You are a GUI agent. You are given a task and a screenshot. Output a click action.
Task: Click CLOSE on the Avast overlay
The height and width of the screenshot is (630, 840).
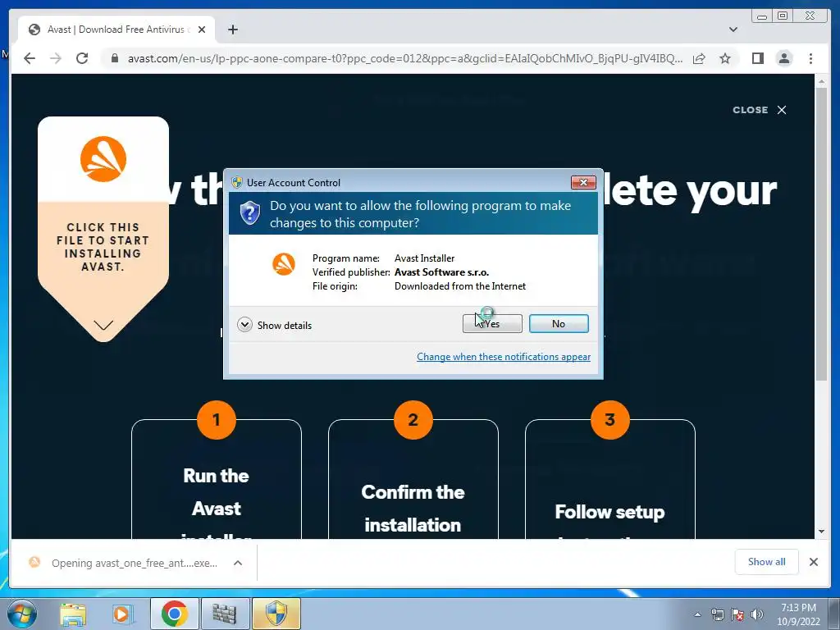tap(760, 110)
